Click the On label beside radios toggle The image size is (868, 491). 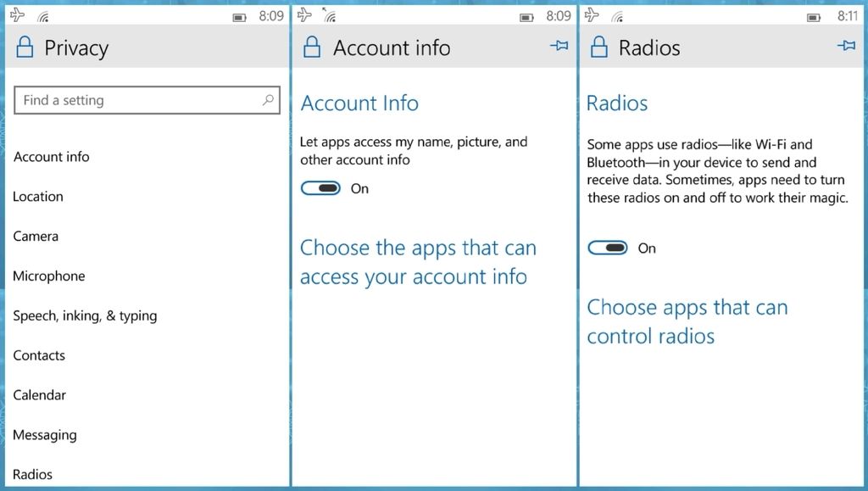pos(647,248)
